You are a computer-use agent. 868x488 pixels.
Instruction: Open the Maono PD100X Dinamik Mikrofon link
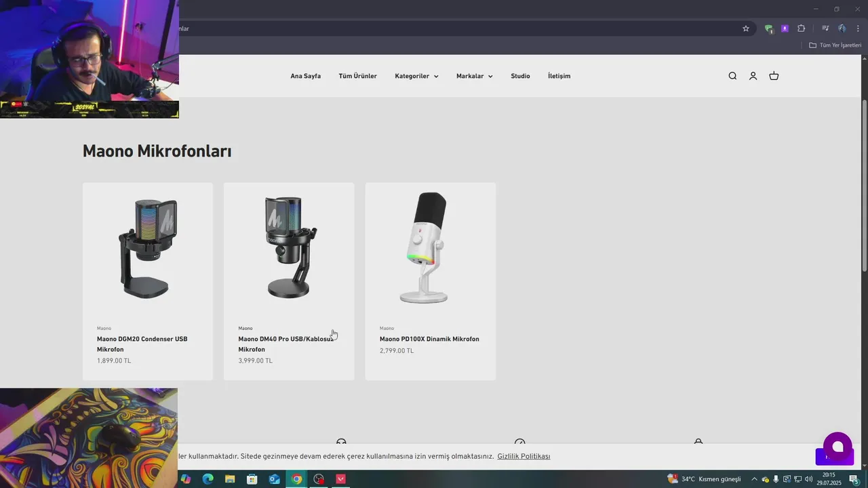pos(429,339)
